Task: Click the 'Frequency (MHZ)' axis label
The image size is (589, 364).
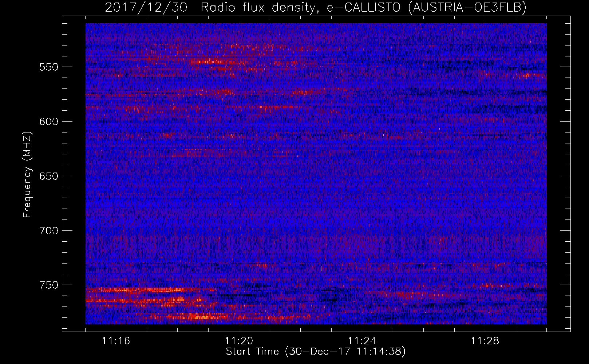Action: 27,175
